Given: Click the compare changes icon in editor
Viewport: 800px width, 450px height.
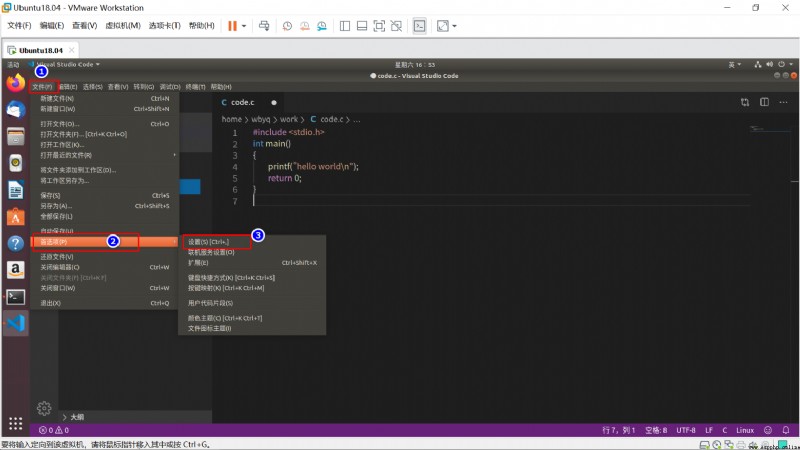Looking at the screenshot, I should coord(745,103).
